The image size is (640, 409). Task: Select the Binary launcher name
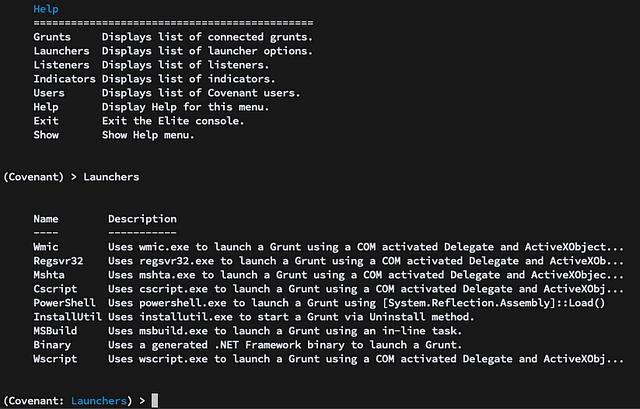(52, 345)
